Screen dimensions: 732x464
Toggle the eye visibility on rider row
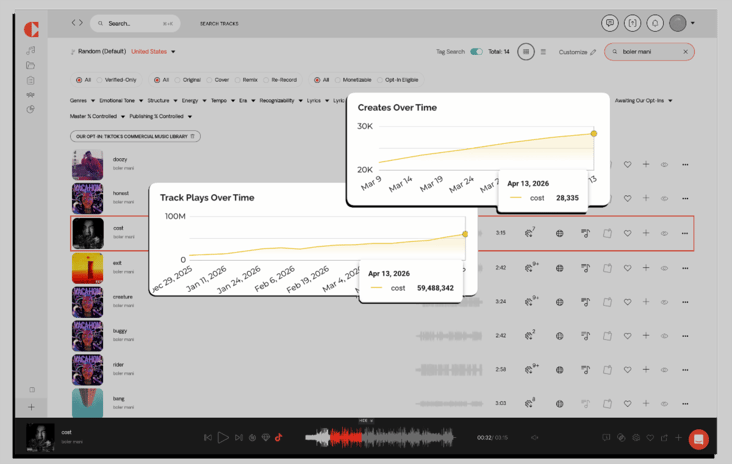pyautogui.click(x=664, y=370)
